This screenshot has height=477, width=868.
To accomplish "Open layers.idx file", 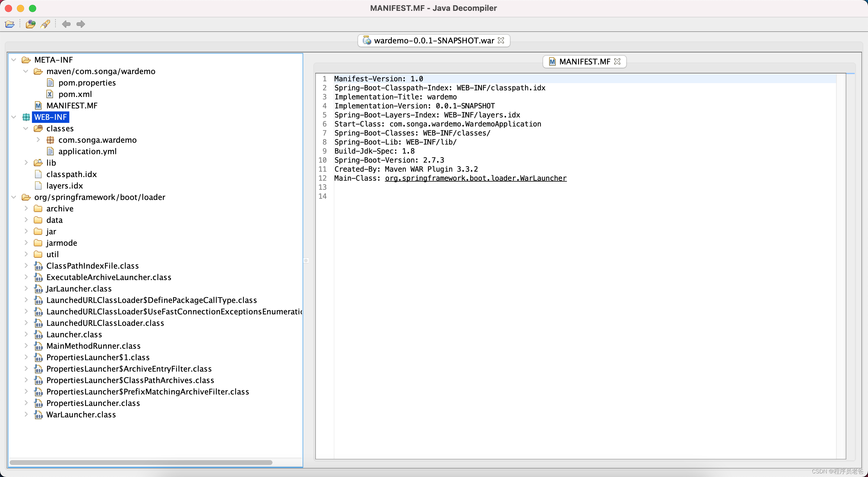I will pyautogui.click(x=64, y=186).
